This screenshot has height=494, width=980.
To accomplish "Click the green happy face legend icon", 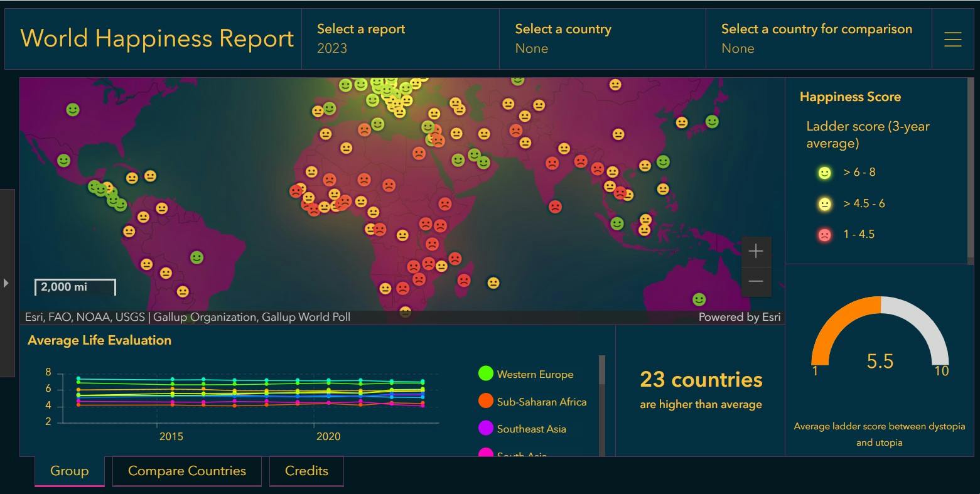I will coord(824,173).
